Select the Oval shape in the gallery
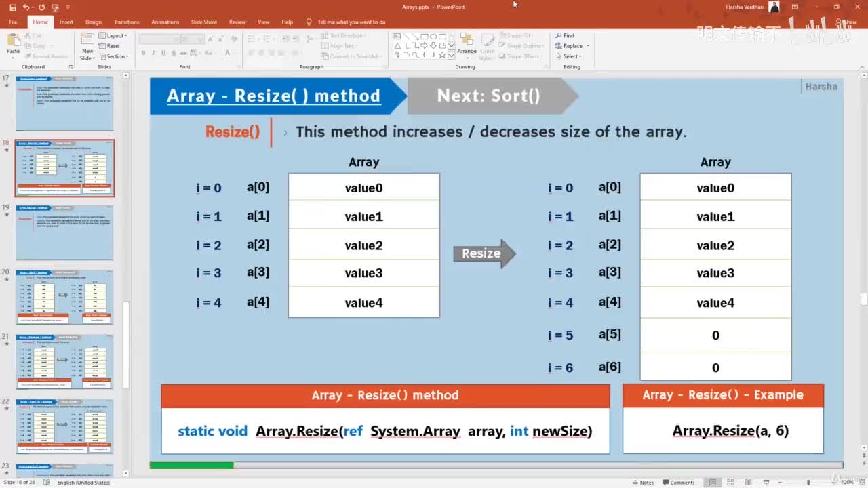This screenshot has height=488, width=868. 433,36
